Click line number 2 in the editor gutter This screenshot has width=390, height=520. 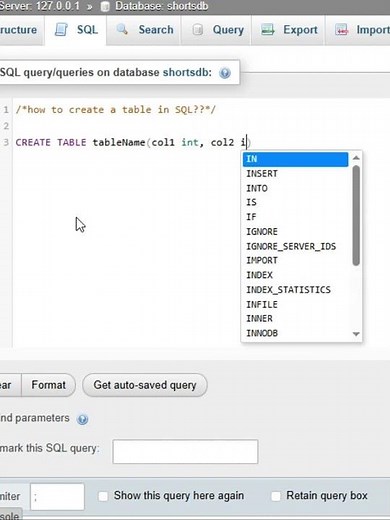[x=6, y=126]
